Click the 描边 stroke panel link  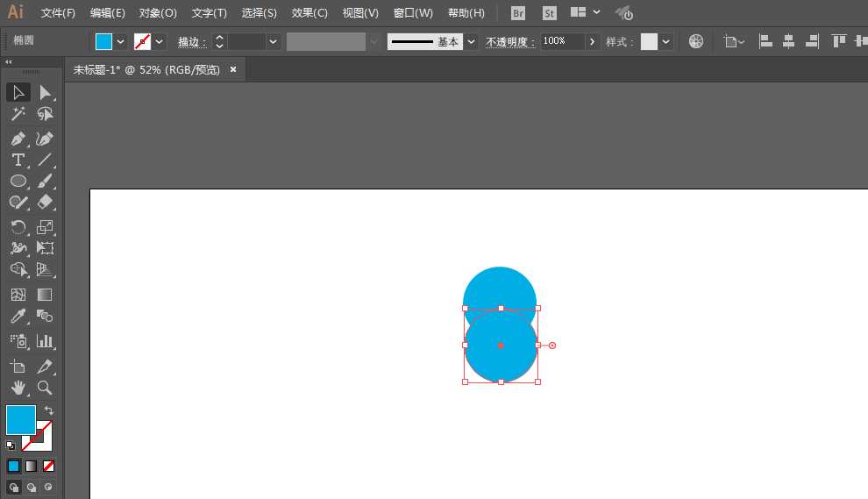pyautogui.click(x=191, y=41)
